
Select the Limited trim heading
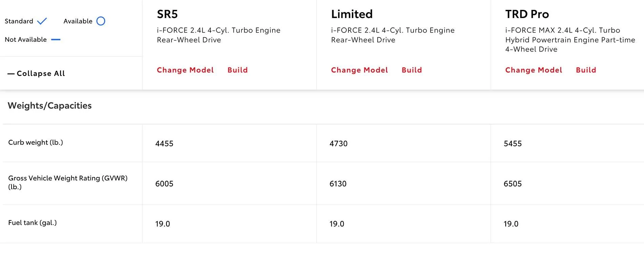pos(351,14)
